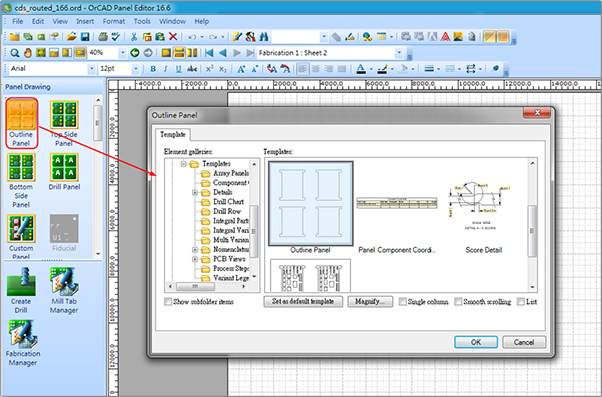The image size is (602, 397).
Task: Open the Arial font dropdown
Action: tap(91, 69)
